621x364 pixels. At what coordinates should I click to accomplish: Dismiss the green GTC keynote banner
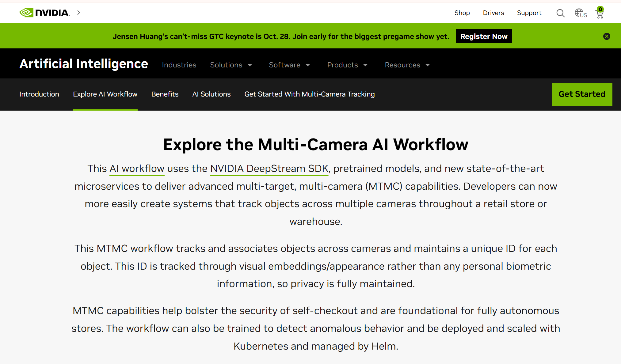click(x=607, y=36)
